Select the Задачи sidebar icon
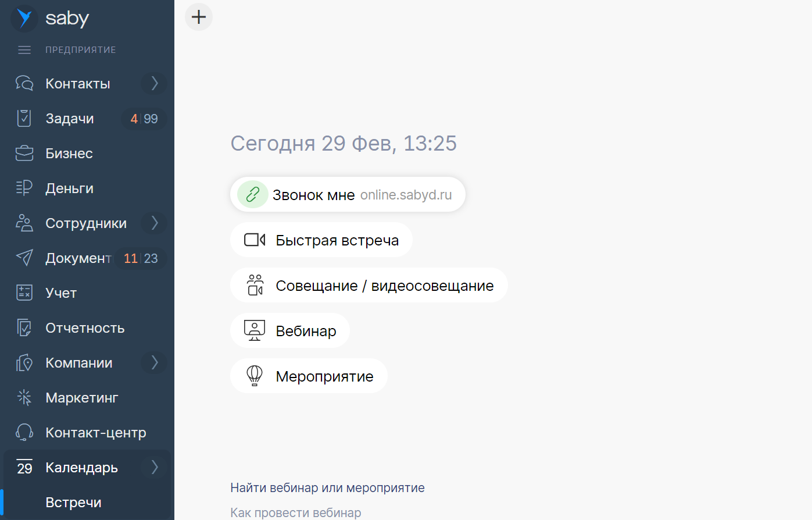This screenshot has height=520, width=812. click(x=24, y=118)
